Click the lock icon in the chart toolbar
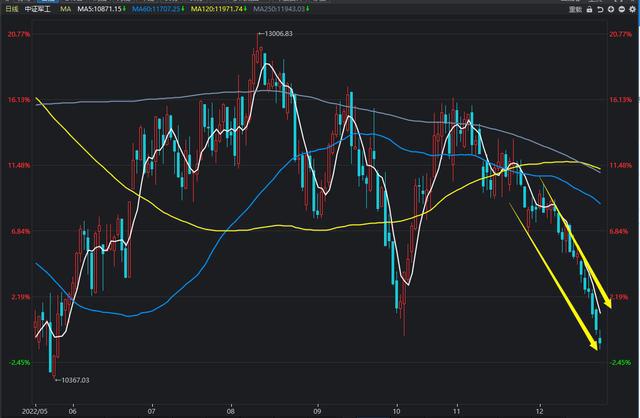Viewport: 640px width, 418px height. 589,9
